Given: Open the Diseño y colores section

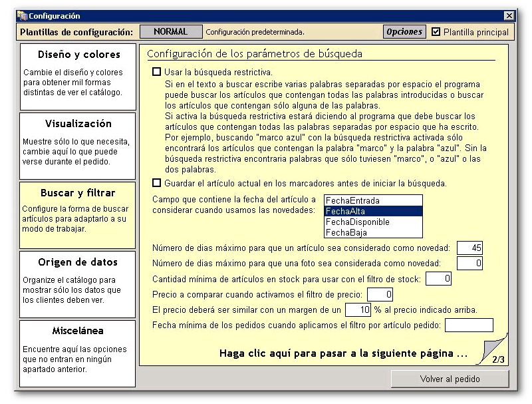Looking at the screenshot, I should pos(78,77).
